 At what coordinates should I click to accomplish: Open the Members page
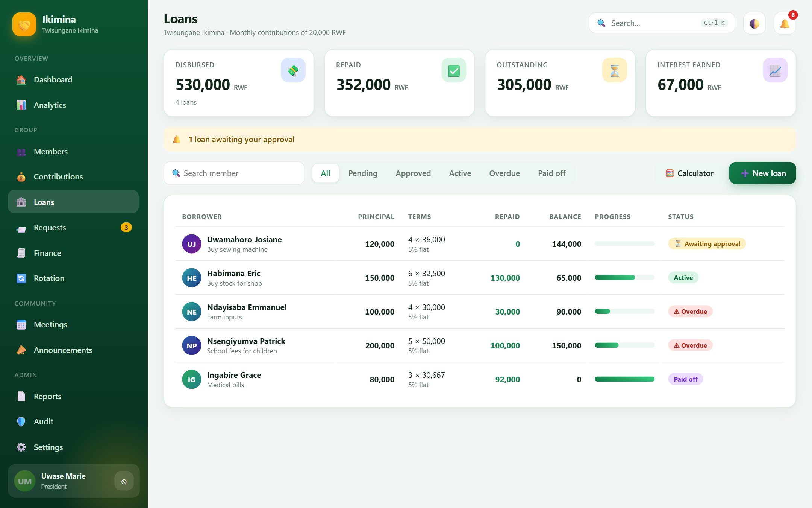coord(73,152)
